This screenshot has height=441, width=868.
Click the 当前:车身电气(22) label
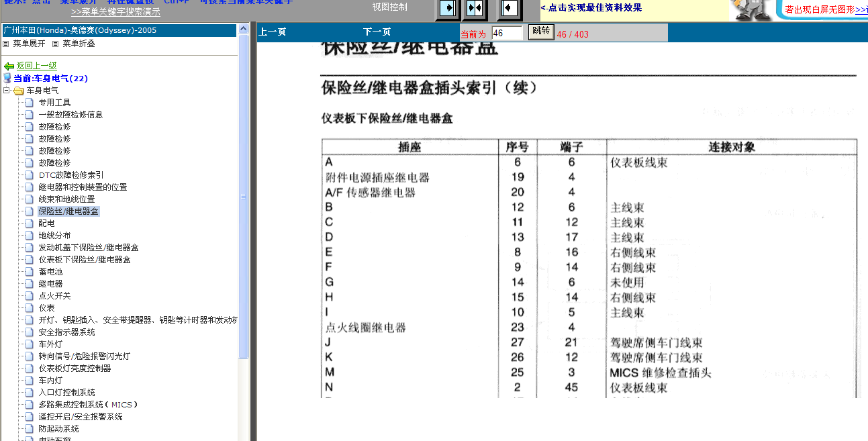click(x=51, y=79)
